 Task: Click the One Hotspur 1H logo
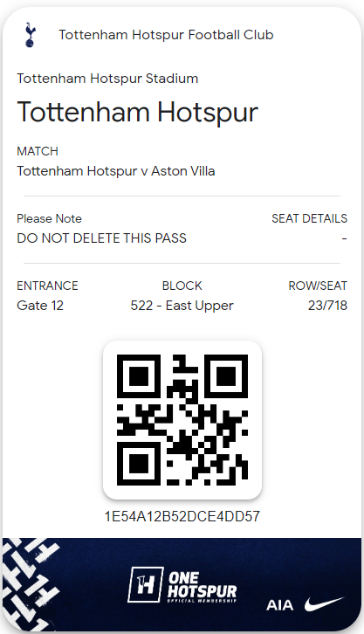pyautogui.click(x=146, y=585)
